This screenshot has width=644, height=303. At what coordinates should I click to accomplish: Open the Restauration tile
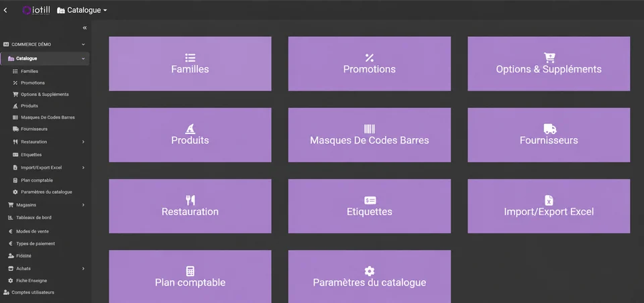pyautogui.click(x=190, y=206)
